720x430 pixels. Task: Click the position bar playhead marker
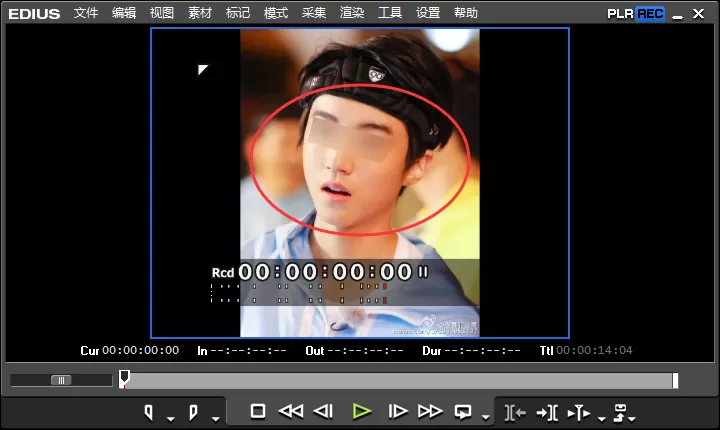(124, 378)
